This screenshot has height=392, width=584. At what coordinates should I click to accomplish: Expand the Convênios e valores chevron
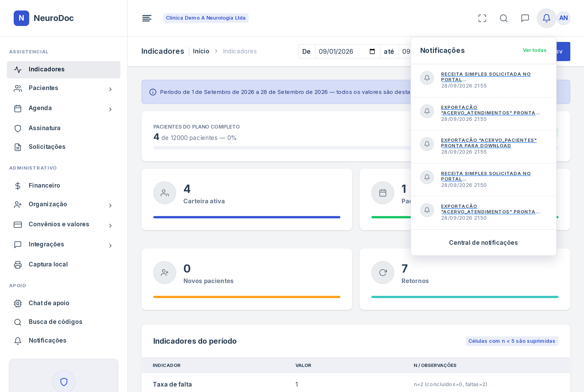tap(110, 225)
